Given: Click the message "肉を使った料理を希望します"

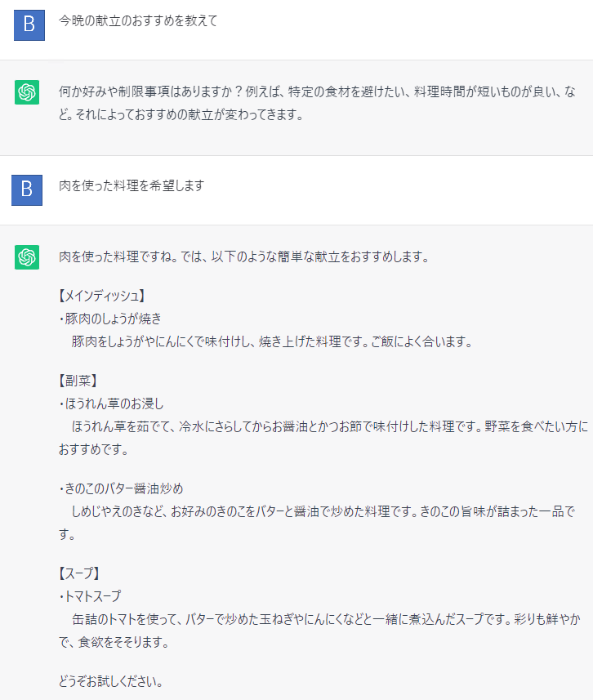Looking at the screenshot, I should coord(131,186).
